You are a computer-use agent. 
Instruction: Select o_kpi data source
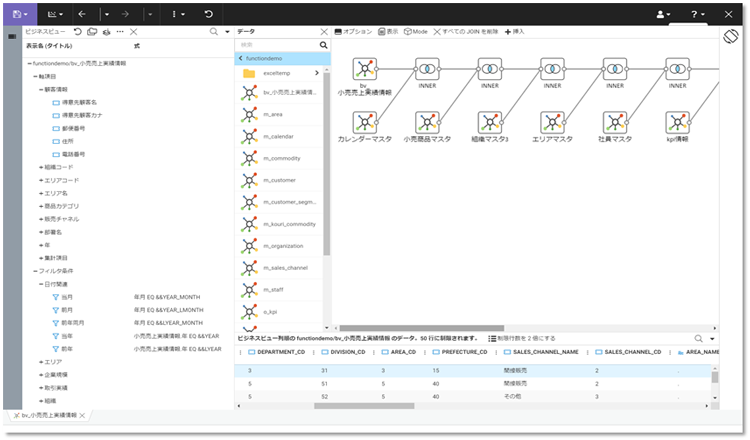tap(279, 312)
